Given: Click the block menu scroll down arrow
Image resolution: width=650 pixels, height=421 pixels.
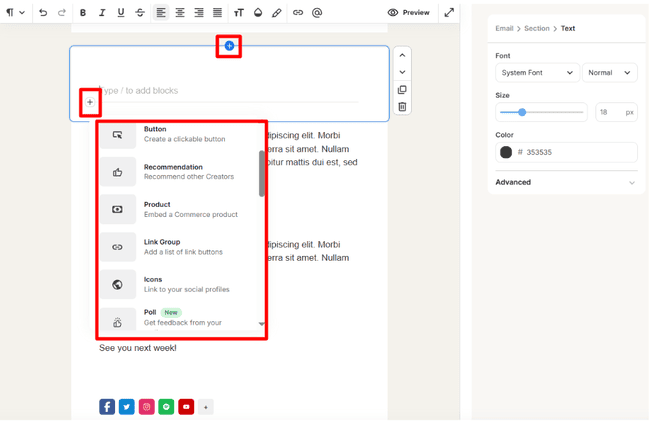Looking at the screenshot, I should pyautogui.click(x=262, y=324).
